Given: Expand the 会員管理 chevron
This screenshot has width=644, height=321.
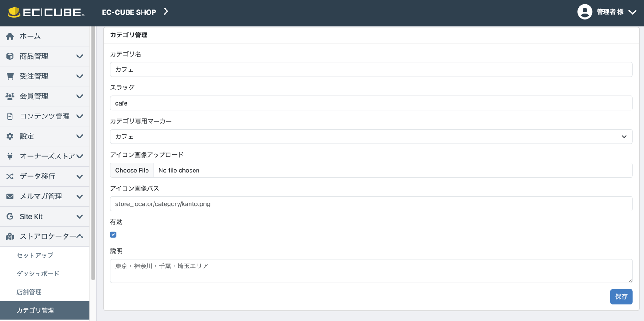Looking at the screenshot, I should tap(80, 97).
